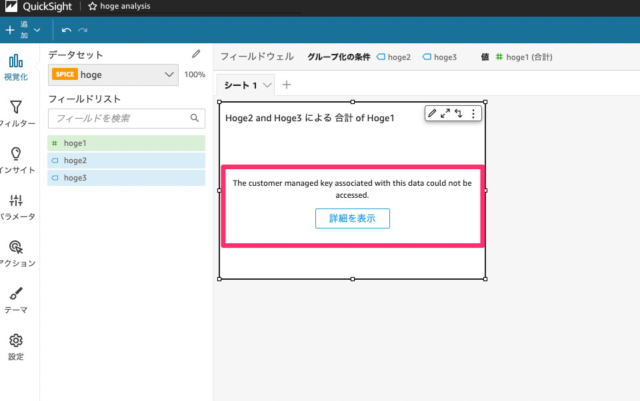Screen dimensions: 640x401
Task: Select the hoge1 field in list
Action: (x=126, y=143)
